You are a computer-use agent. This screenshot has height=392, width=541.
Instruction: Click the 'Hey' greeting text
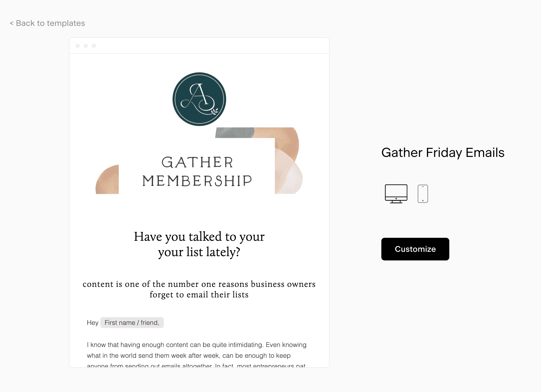[x=93, y=323]
